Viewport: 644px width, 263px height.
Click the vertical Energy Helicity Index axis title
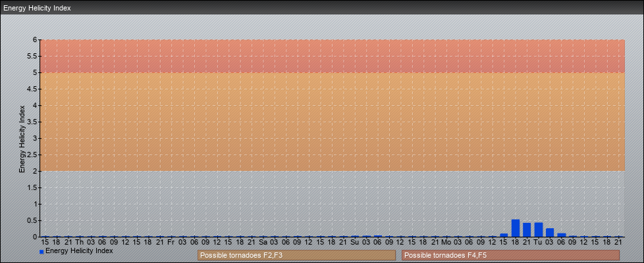click(x=22, y=138)
